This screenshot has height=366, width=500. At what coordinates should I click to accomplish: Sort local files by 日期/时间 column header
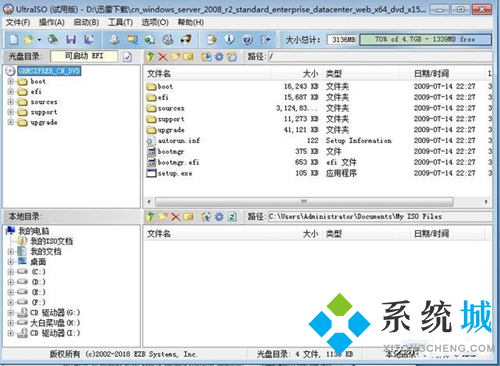tap(447, 234)
